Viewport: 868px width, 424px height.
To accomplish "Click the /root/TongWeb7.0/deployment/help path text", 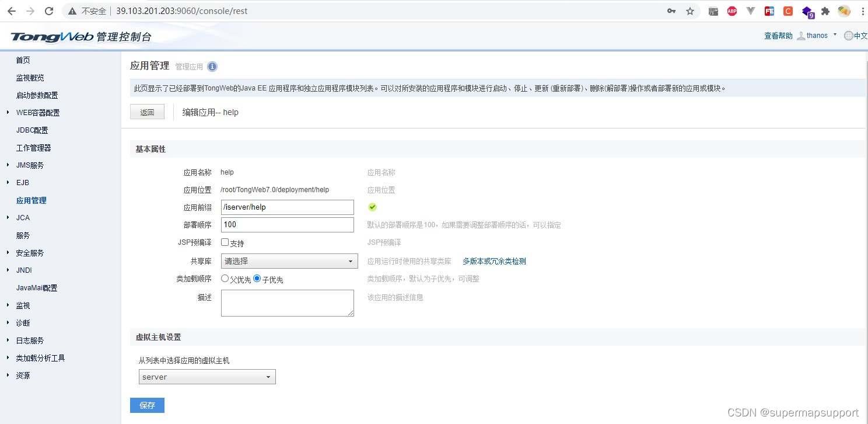I will (275, 190).
